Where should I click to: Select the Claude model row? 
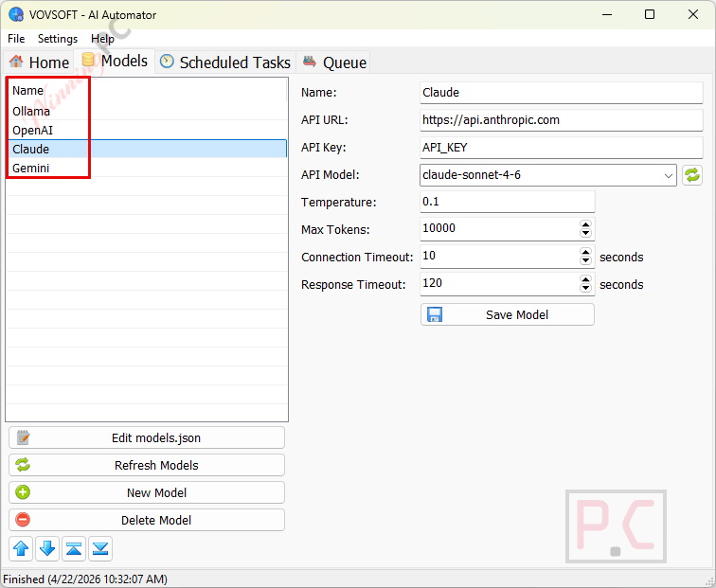click(147, 149)
